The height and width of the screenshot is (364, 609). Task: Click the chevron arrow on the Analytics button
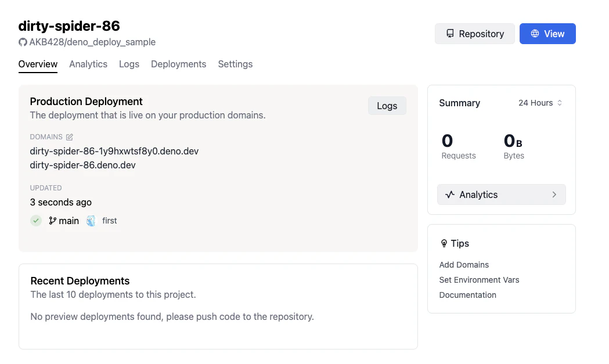tap(554, 194)
